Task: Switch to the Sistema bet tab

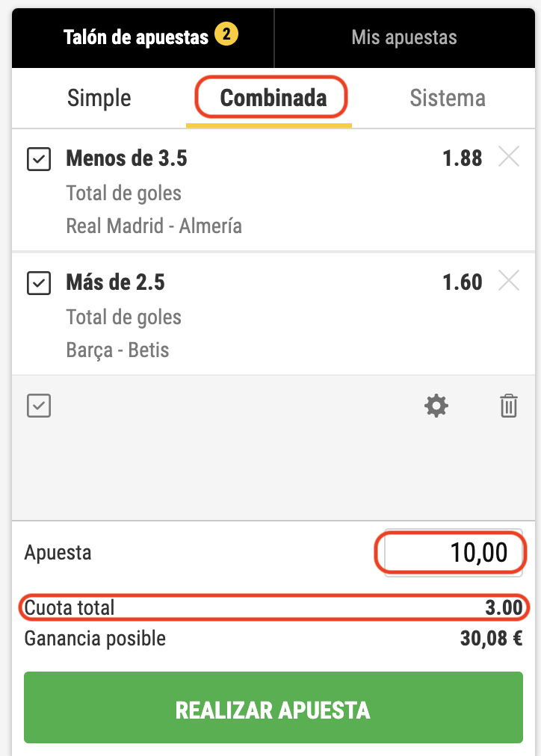Action: coord(447,98)
